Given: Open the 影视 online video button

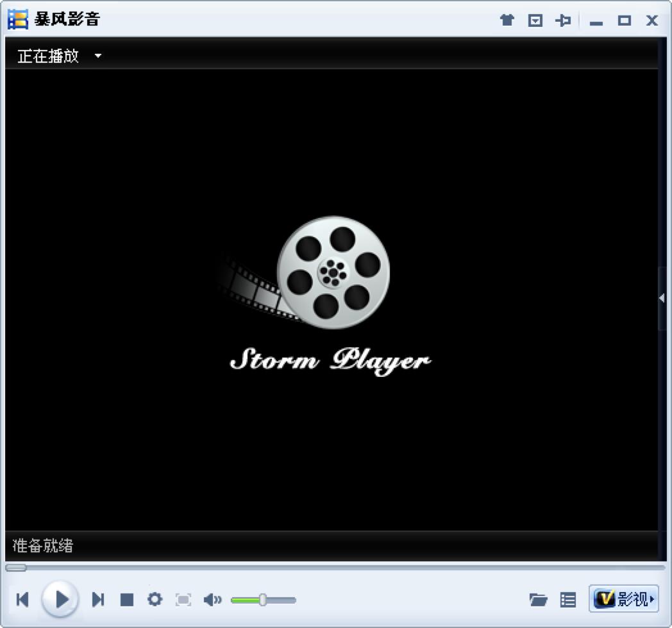Looking at the screenshot, I should click(x=623, y=599).
